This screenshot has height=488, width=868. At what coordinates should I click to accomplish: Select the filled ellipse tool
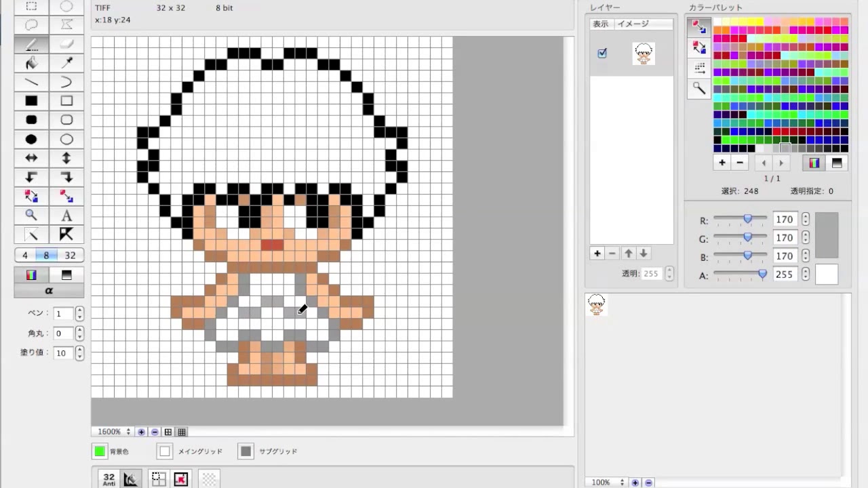tap(31, 139)
